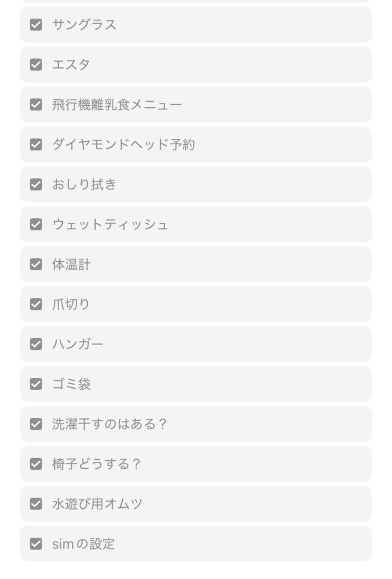Uncheck the ウェットティッシュ checkbox
The height and width of the screenshot is (579, 392).
coord(36,224)
